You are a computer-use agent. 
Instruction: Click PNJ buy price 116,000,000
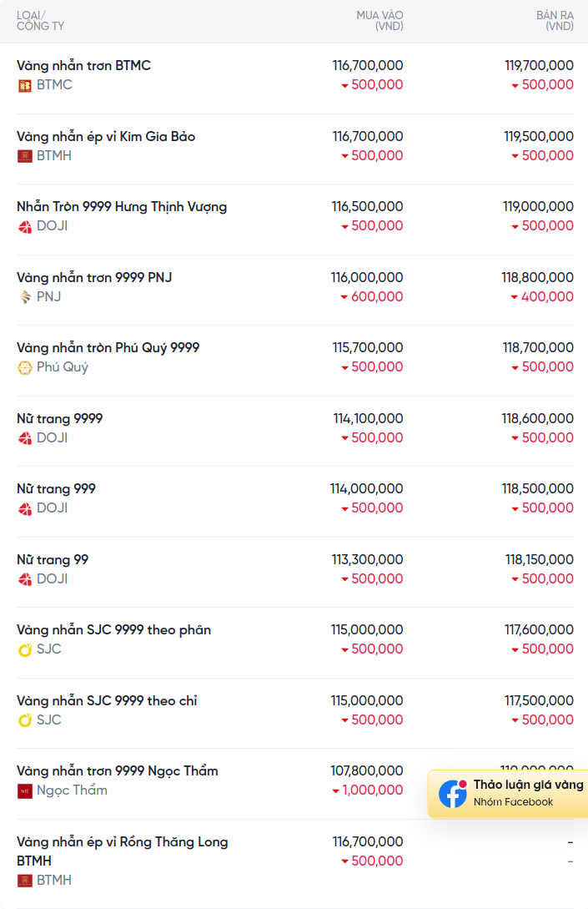367,277
